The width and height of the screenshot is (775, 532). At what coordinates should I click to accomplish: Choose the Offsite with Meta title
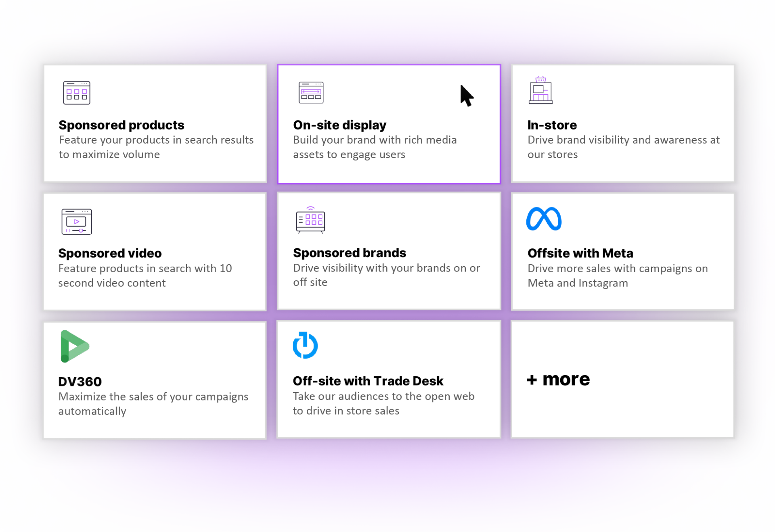(x=580, y=253)
